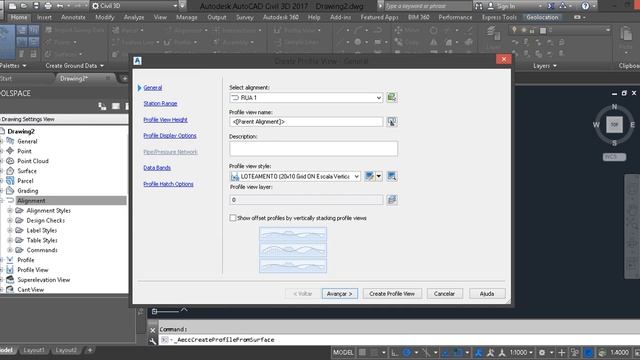640x360 pixels.
Task: Select the Point node in Toolspace tree
Action: point(24,151)
